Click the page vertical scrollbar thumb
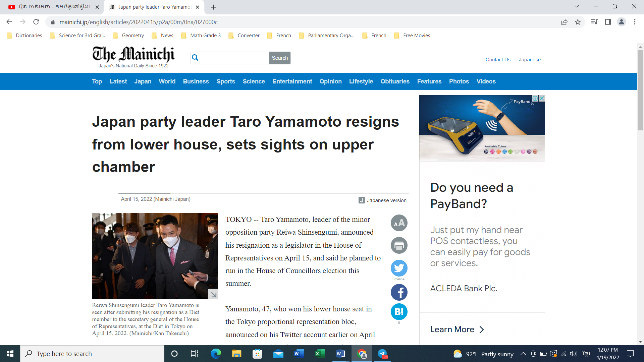This screenshot has height=362, width=644. 640,90
